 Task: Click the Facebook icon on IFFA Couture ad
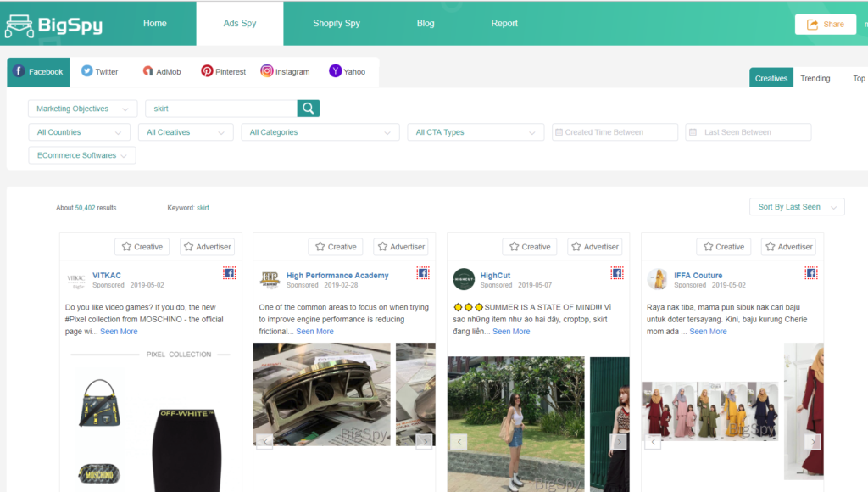coord(811,273)
